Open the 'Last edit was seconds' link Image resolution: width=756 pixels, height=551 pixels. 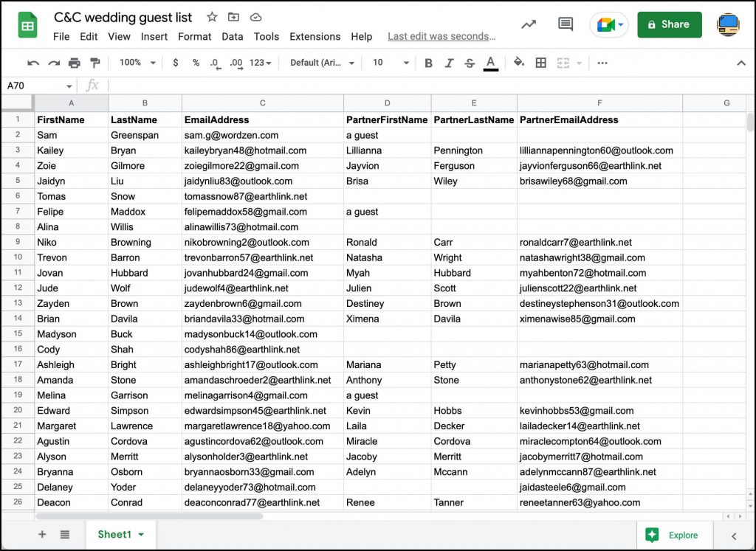click(x=441, y=37)
